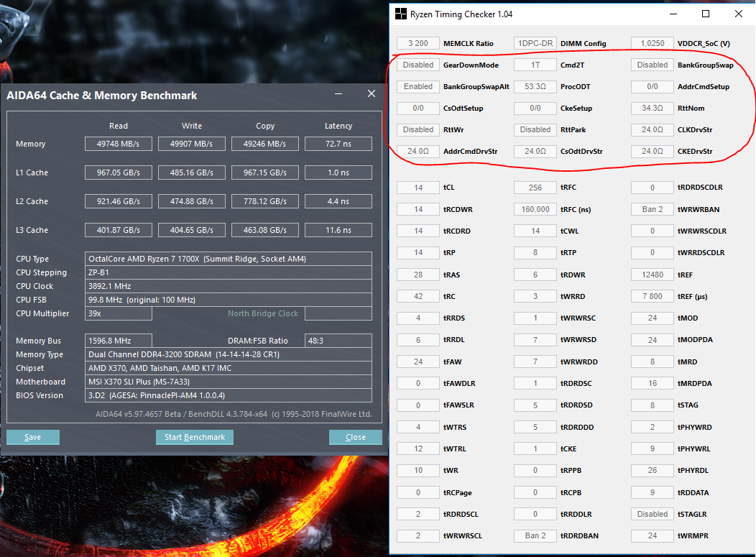
Task: Click the tRTP value box showing 8
Action: click(535, 253)
